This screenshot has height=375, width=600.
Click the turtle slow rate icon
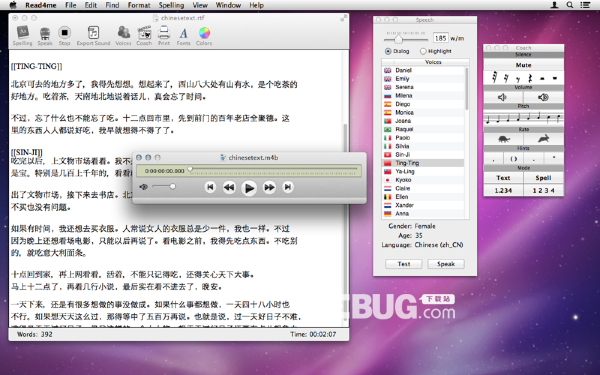coord(504,139)
